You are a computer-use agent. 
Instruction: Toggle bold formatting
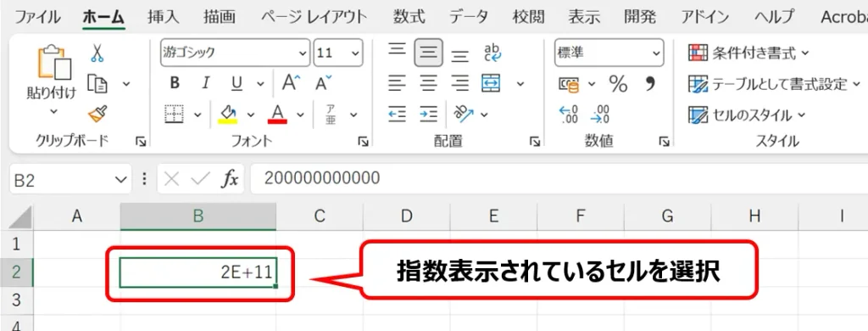[175, 83]
